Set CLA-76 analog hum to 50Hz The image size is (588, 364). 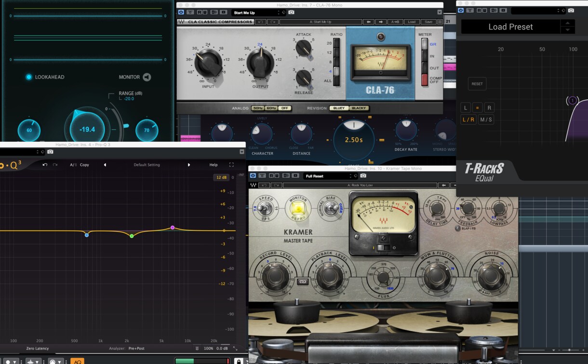tap(258, 108)
